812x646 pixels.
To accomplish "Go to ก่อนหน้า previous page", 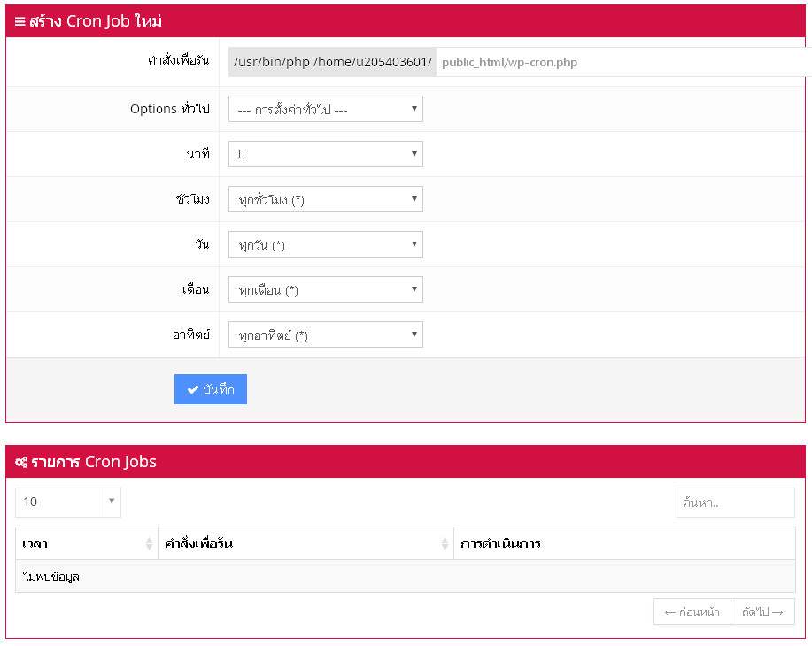I will [692, 611].
